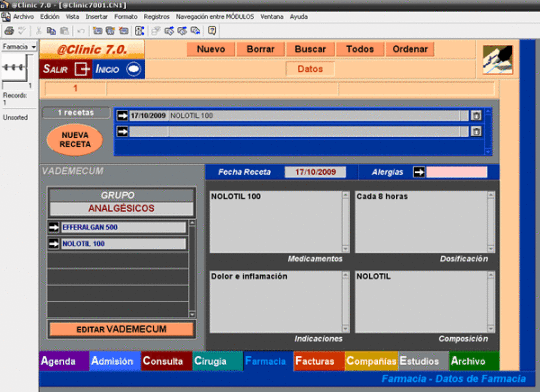Open the Ventana menu
The image size is (540, 392).
point(272,17)
